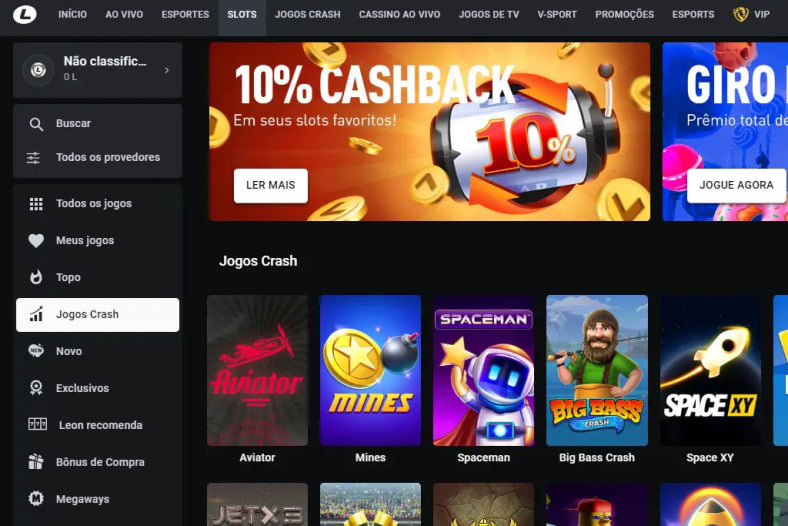This screenshot has height=526, width=788.
Task: Open the VIP shield icon
Action: (x=740, y=15)
